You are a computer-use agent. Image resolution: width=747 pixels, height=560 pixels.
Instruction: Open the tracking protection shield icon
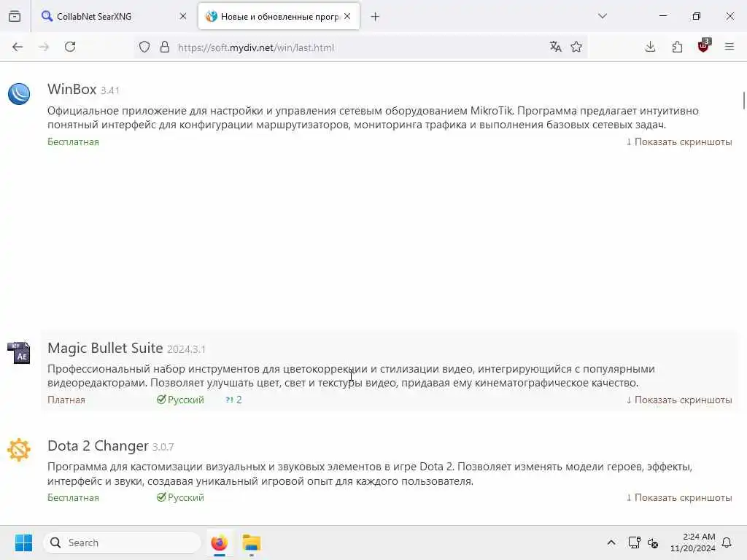(144, 47)
